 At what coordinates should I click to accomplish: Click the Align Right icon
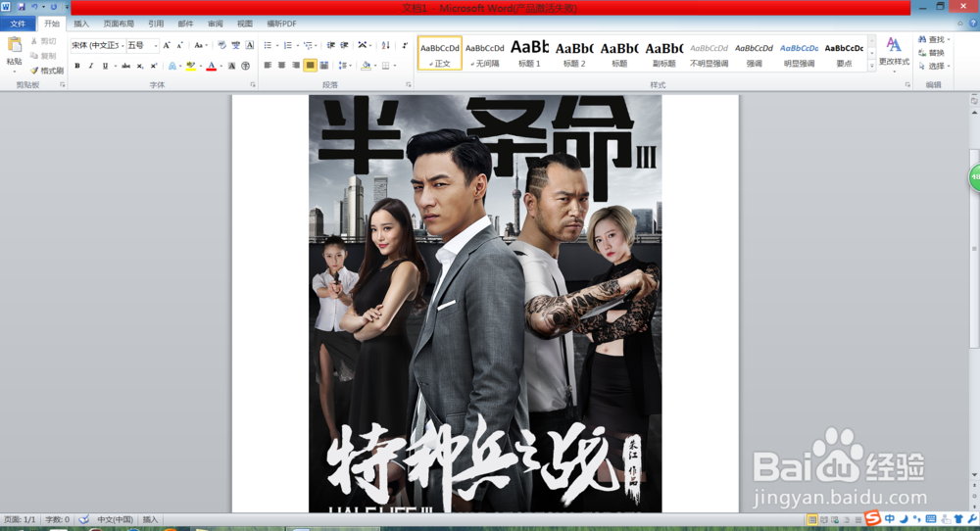296,65
